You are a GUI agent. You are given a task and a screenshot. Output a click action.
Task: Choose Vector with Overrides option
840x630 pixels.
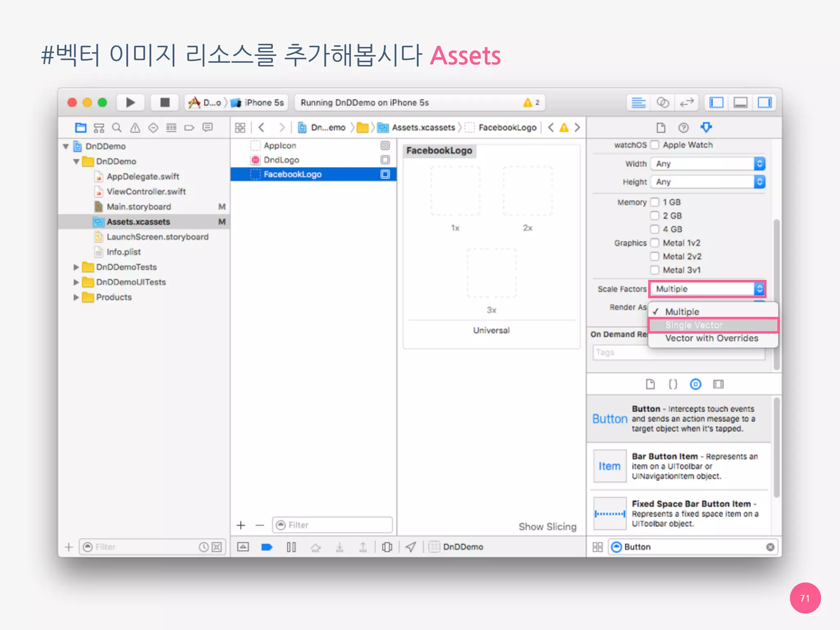tap(713, 338)
